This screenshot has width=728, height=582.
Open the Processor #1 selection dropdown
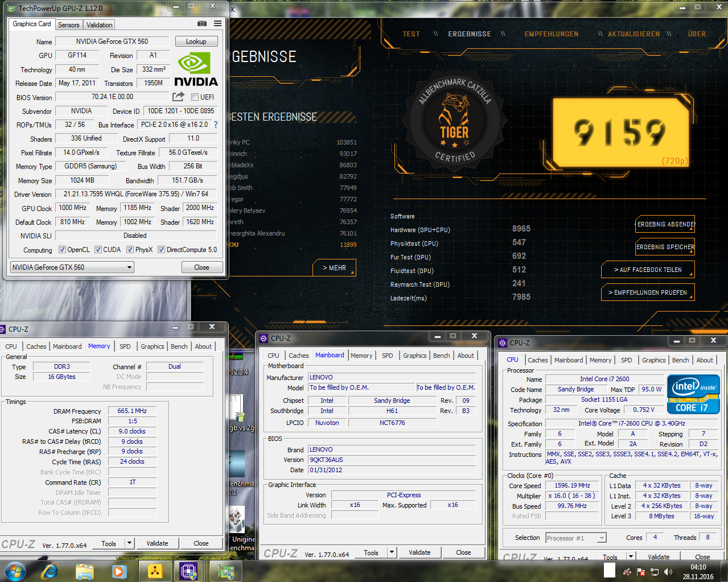(576, 538)
